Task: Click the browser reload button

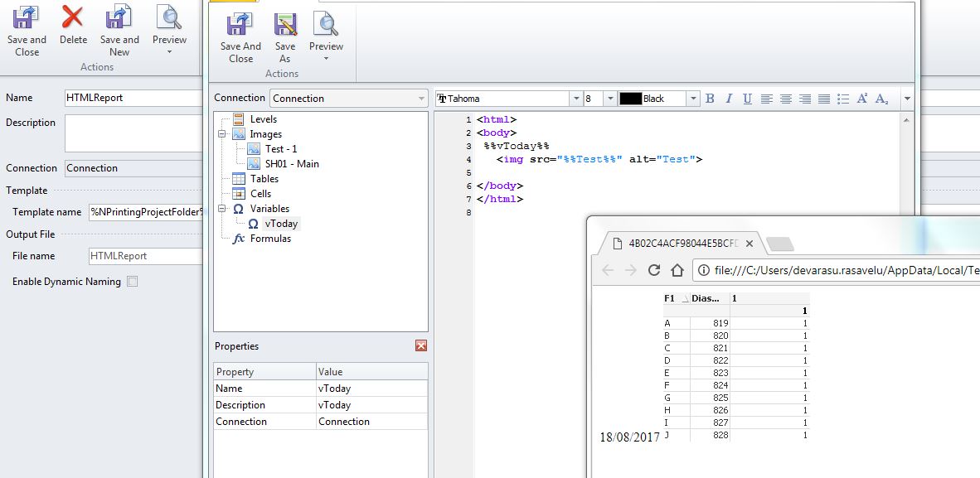Action: click(x=653, y=270)
